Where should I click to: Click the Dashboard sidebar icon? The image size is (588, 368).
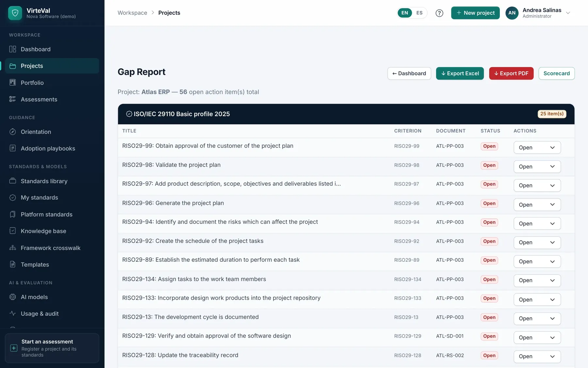point(13,49)
